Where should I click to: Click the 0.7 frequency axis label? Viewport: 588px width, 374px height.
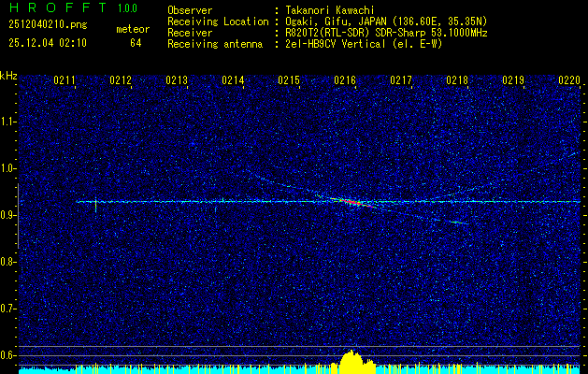7,309
